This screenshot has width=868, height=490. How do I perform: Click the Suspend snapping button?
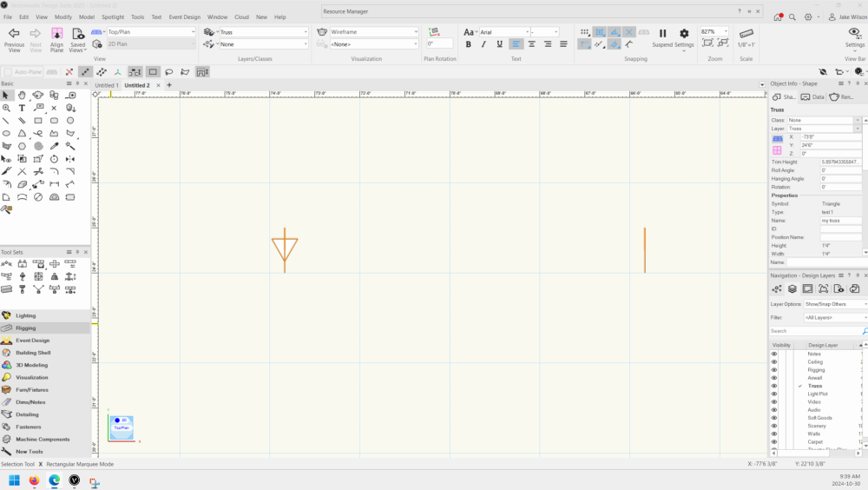(662, 34)
